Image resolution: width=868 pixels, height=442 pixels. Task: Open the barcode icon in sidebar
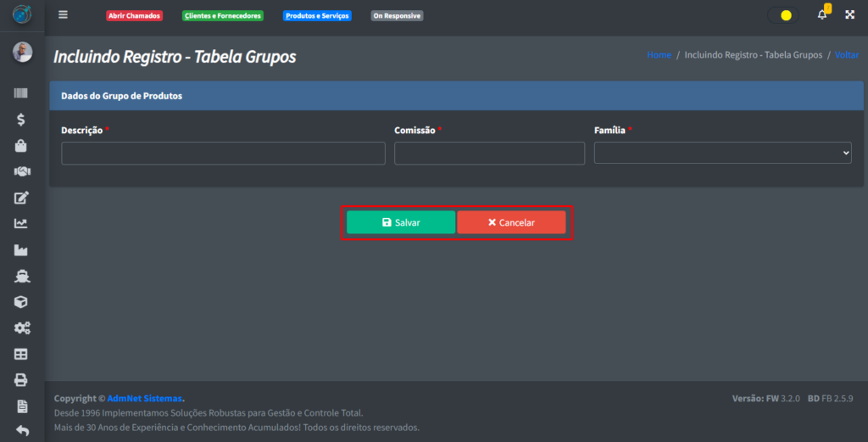click(22, 94)
